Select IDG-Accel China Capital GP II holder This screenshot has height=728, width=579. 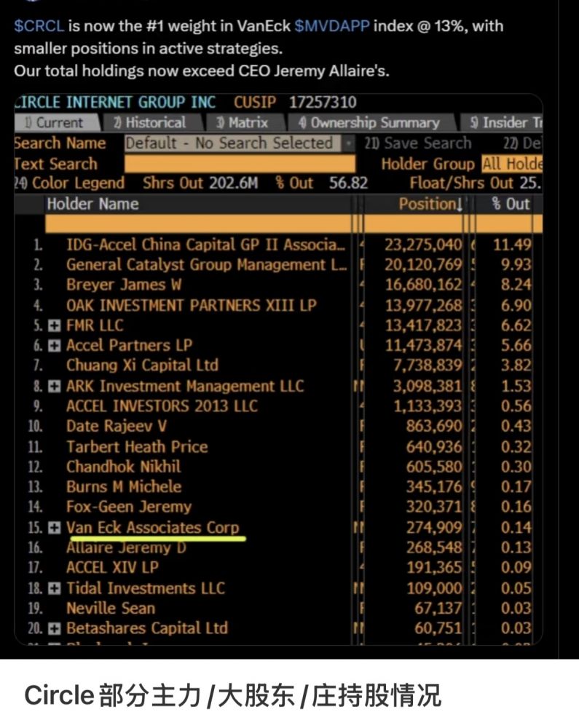click(x=206, y=245)
